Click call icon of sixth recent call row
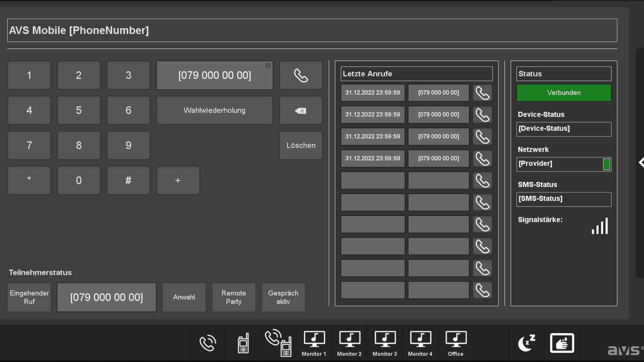 (x=482, y=202)
